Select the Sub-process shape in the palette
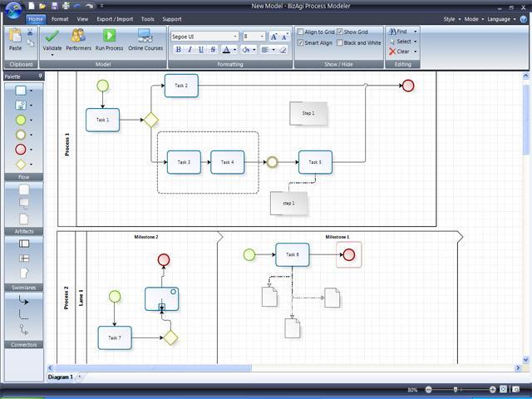 point(21,106)
